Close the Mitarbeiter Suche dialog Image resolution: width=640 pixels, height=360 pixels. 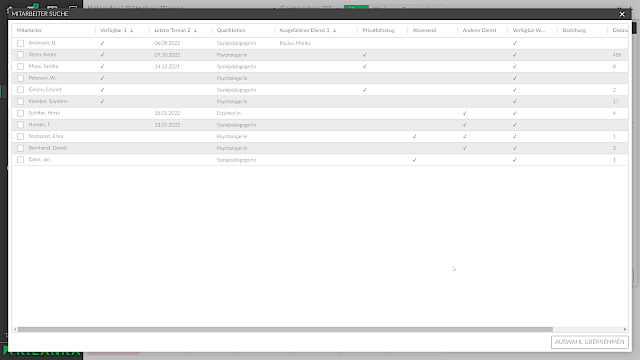[622, 14]
